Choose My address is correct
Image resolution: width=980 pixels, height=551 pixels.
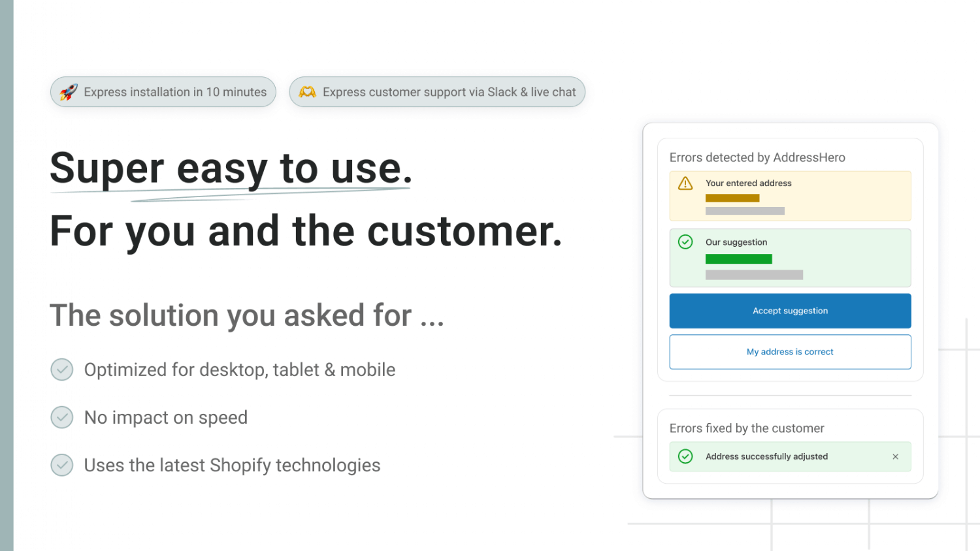[x=790, y=352]
